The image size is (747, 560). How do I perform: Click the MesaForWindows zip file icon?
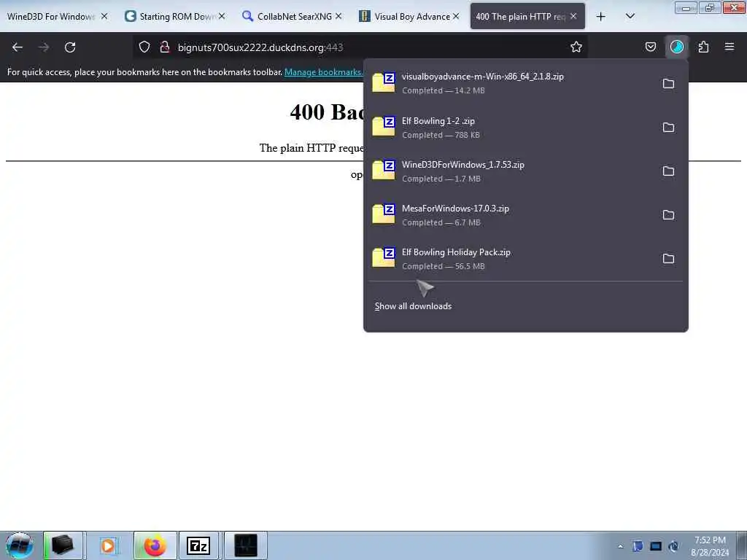pos(384,214)
